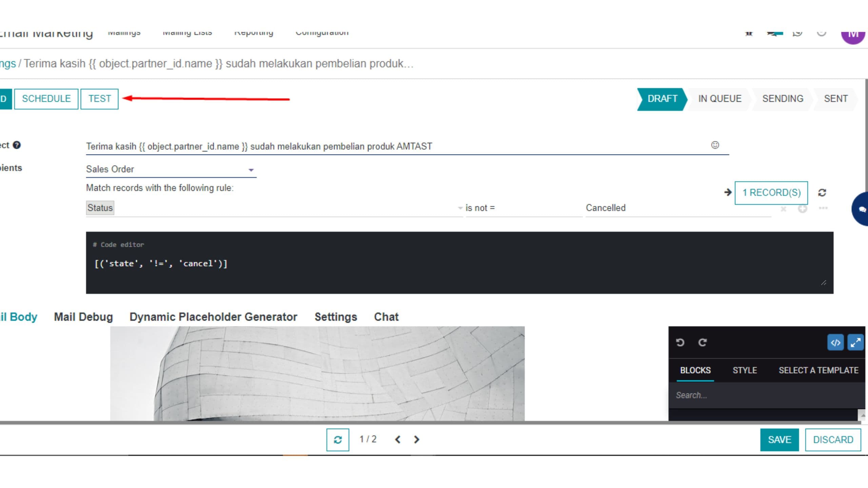Open the live chat bubble
The width and height of the screenshot is (868, 488).
click(x=861, y=209)
